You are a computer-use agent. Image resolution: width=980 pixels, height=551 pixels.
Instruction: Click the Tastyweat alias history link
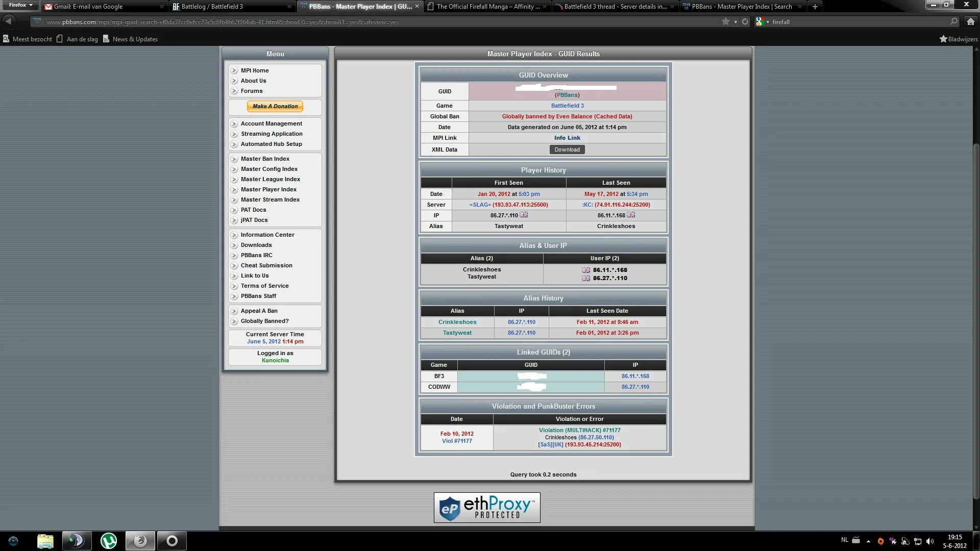click(457, 333)
